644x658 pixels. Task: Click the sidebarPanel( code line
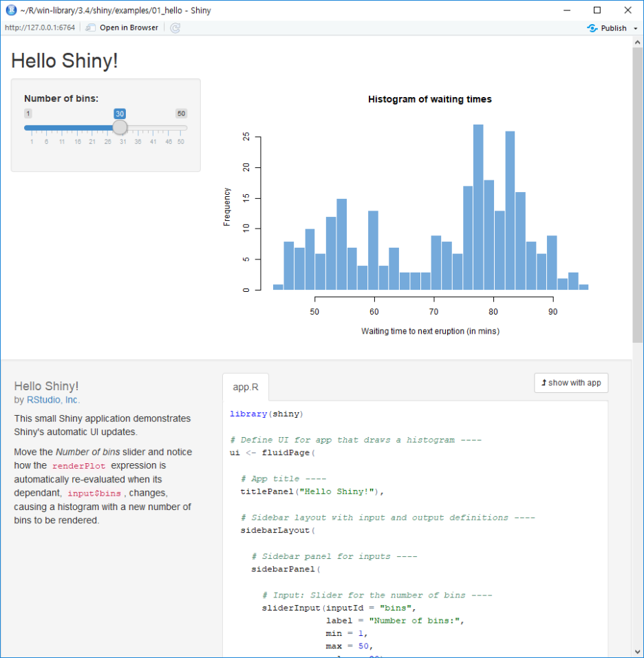click(286, 569)
